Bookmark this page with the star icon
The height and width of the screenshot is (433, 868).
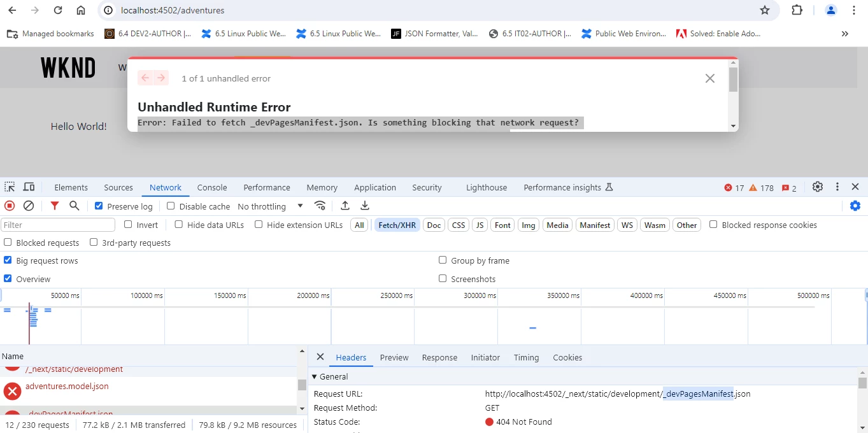765,10
